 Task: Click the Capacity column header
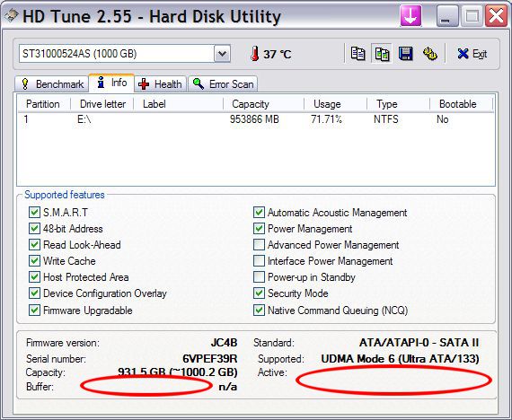pos(263,104)
